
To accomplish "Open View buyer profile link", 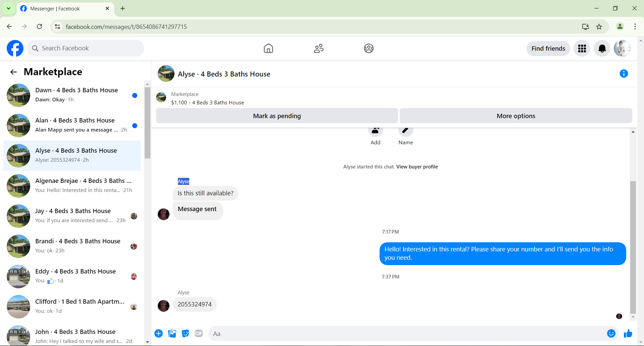I will [x=417, y=167].
